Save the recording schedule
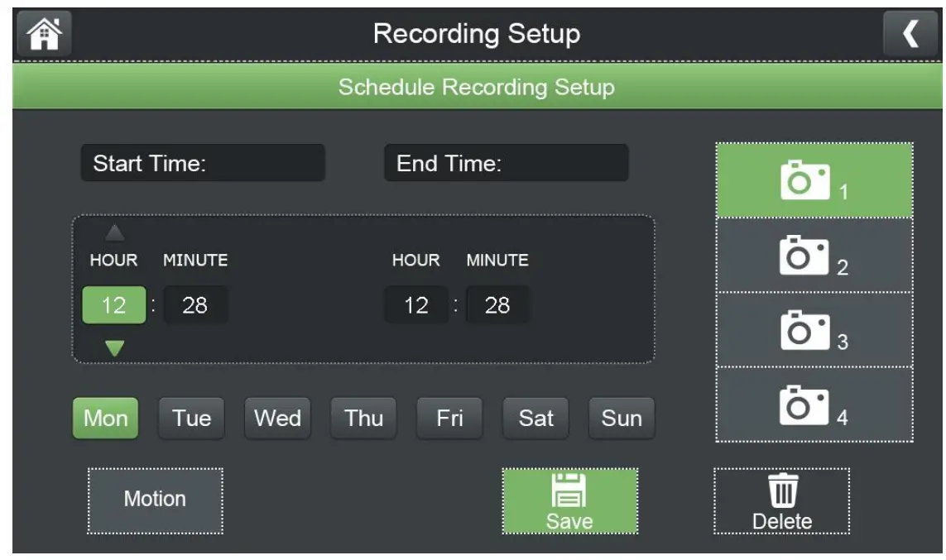This screenshot has height=560, width=946. coord(569,501)
